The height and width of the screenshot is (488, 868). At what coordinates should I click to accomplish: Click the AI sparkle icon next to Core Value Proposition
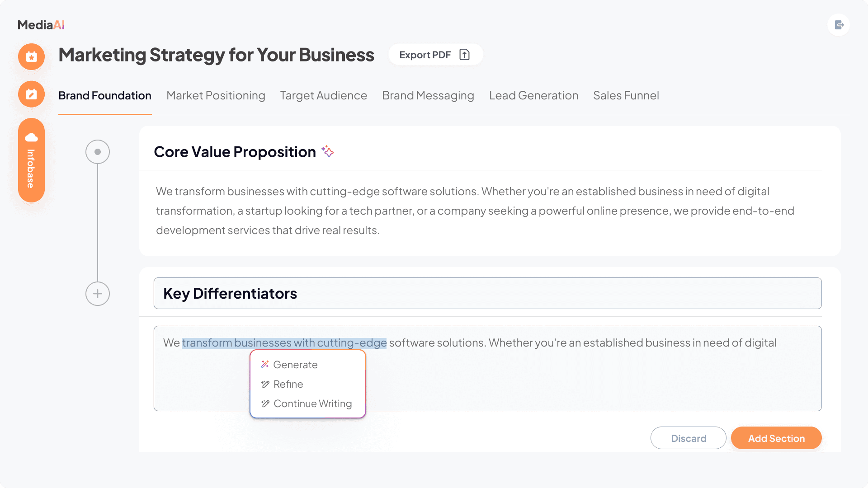coord(327,152)
